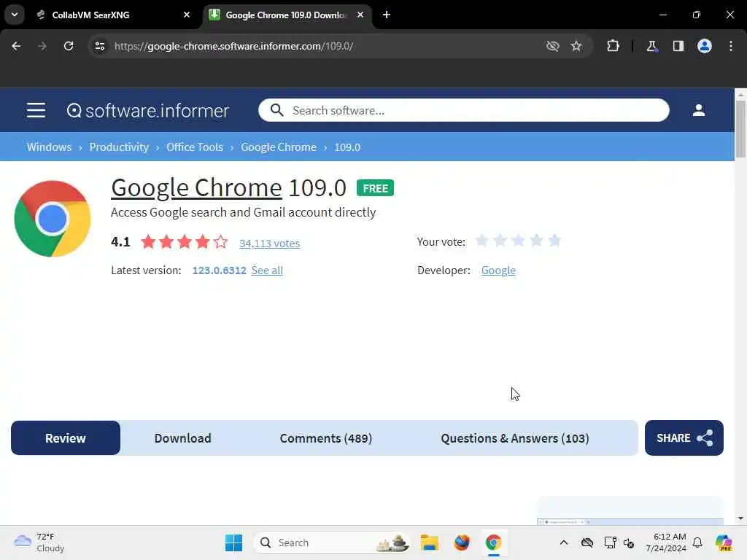Give a three-star vote
The height and width of the screenshot is (560, 747).
pyautogui.click(x=519, y=241)
